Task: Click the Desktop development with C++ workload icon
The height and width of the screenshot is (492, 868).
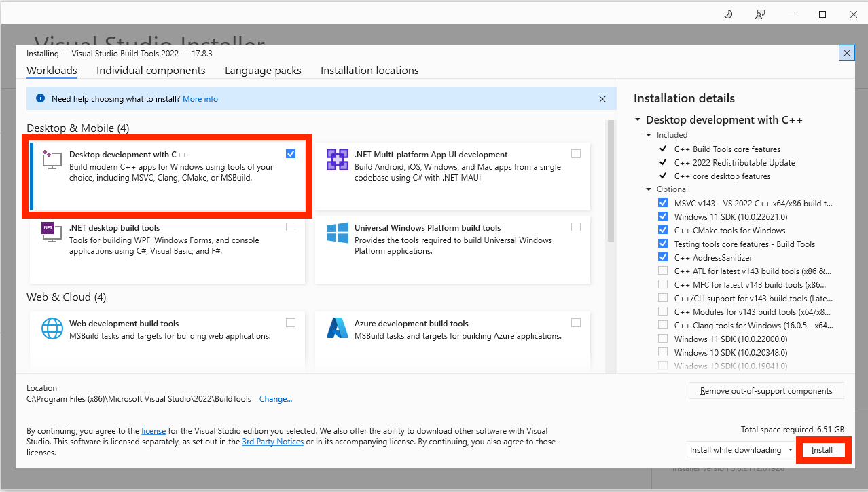Action: tap(52, 160)
